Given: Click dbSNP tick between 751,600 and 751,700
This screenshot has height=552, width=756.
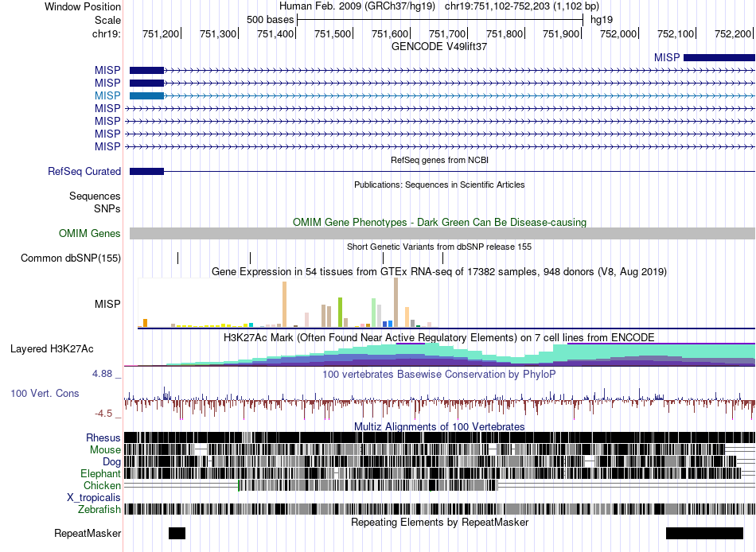Looking at the screenshot, I should pyautogui.click(x=443, y=258).
